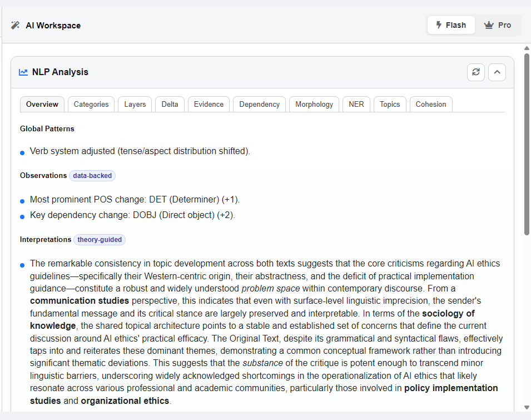Switch to the Dependency tab
This screenshot has height=420, width=531.
(x=259, y=105)
